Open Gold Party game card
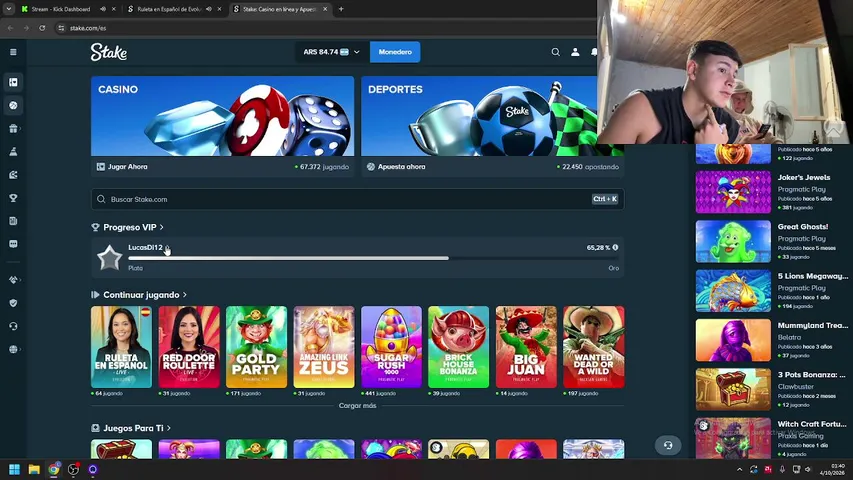The width and height of the screenshot is (853, 480). point(256,347)
